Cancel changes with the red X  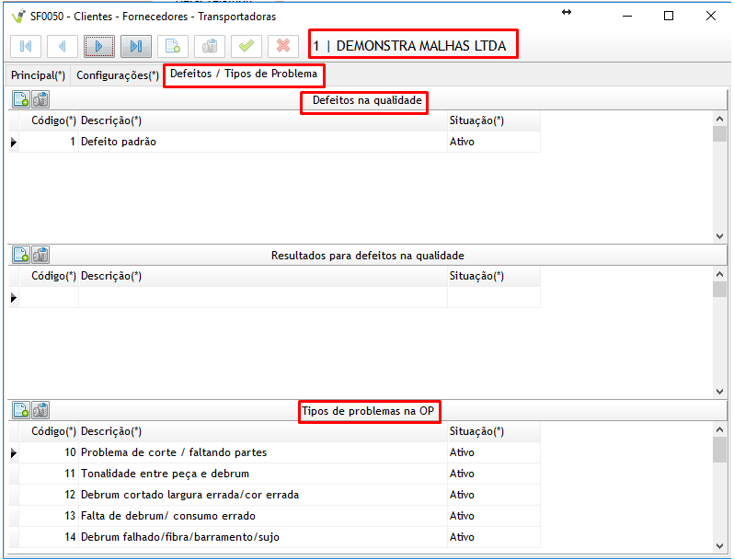click(x=282, y=46)
